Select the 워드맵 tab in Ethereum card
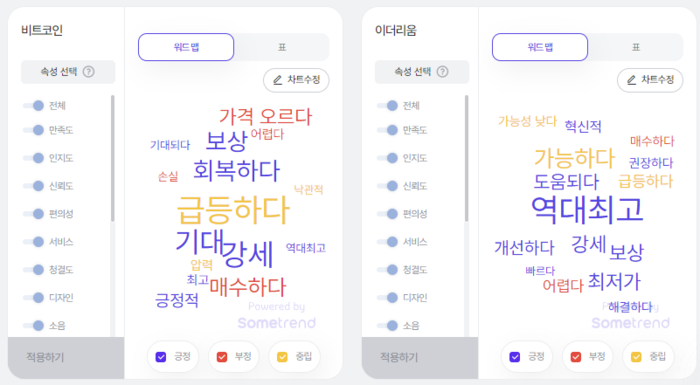700x385 pixels. [x=540, y=47]
